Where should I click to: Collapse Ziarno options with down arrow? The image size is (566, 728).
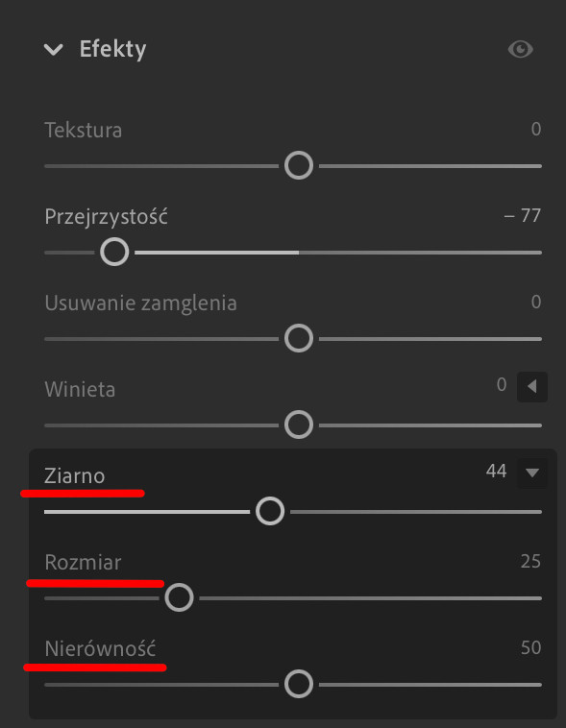[x=532, y=473]
